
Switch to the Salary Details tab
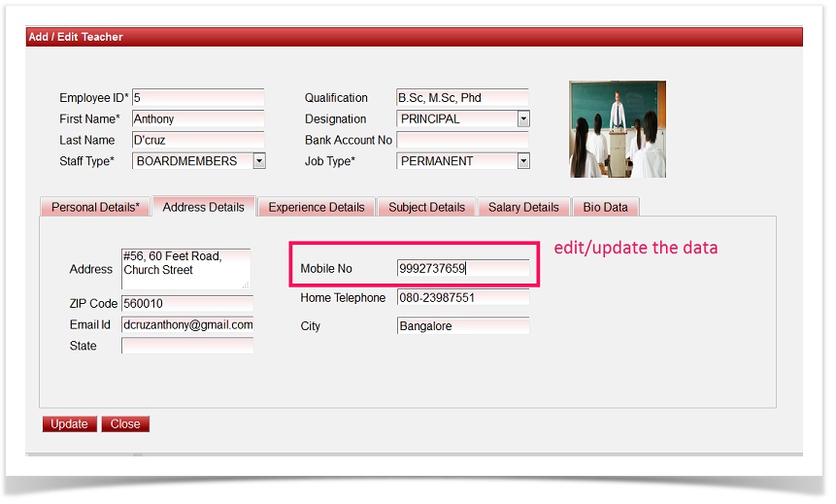point(523,207)
